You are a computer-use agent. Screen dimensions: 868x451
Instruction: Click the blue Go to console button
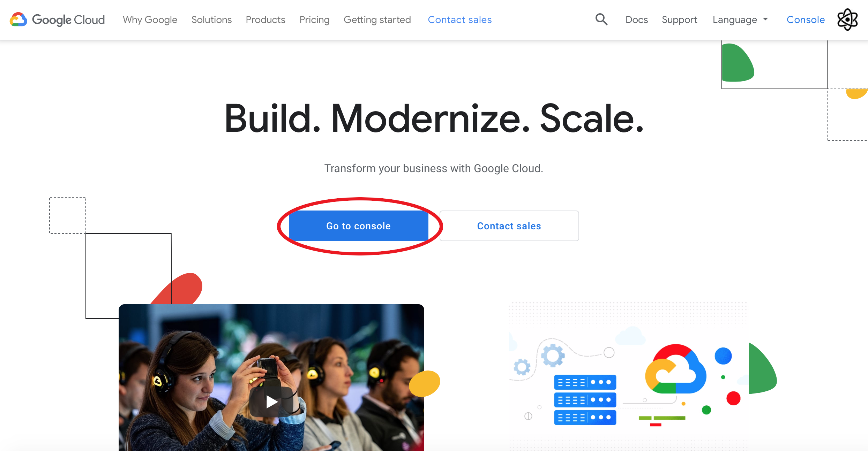click(359, 226)
